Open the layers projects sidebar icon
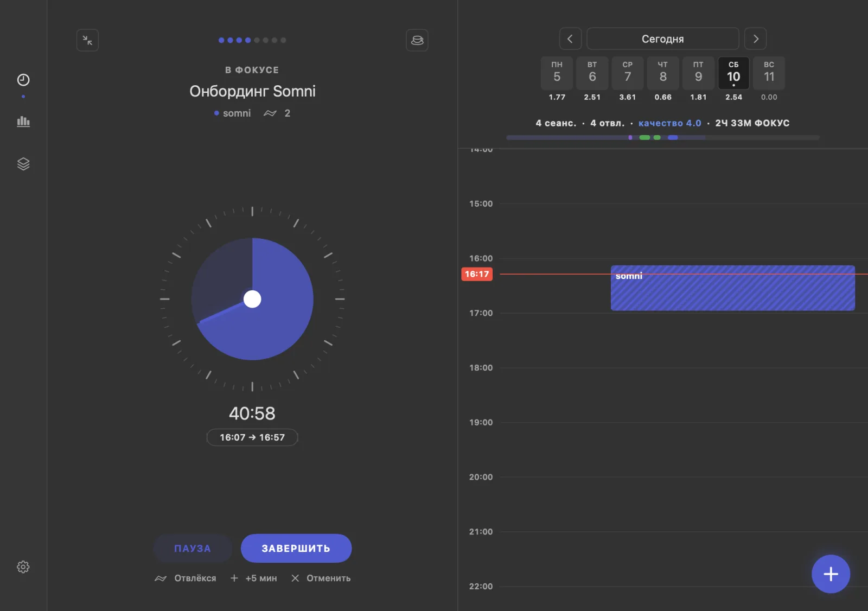The width and height of the screenshot is (868, 611). tap(23, 164)
